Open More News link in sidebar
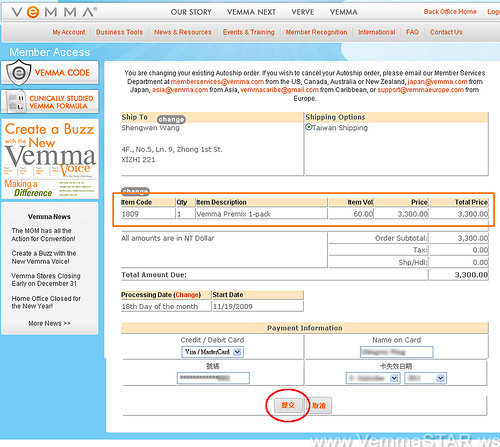 [49, 323]
